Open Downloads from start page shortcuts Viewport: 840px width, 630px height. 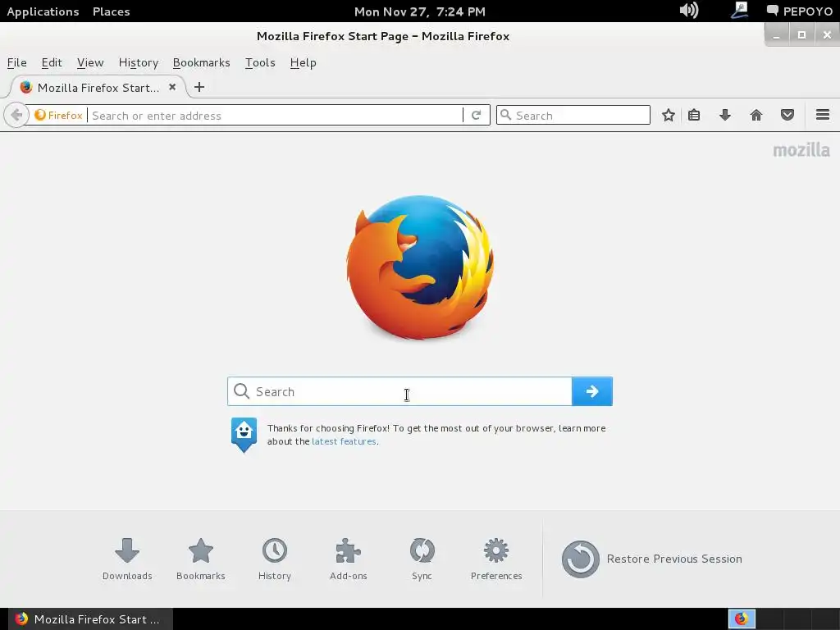pyautogui.click(x=127, y=559)
